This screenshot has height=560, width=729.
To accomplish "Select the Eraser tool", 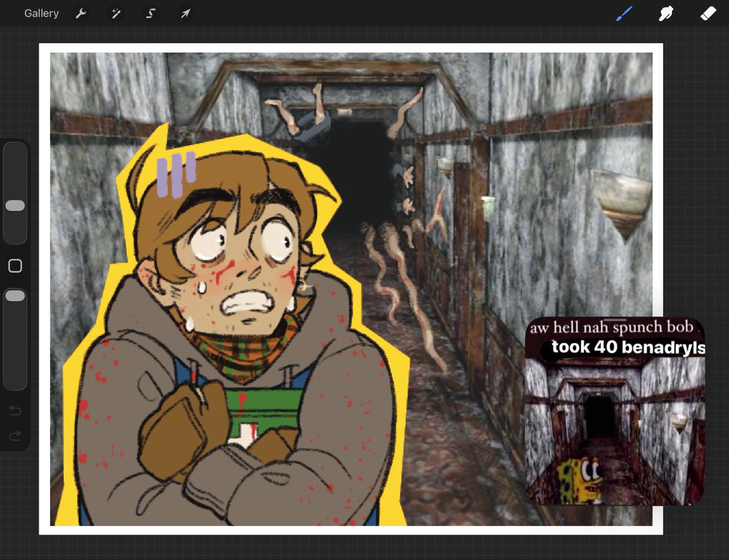I will click(709, 13).
